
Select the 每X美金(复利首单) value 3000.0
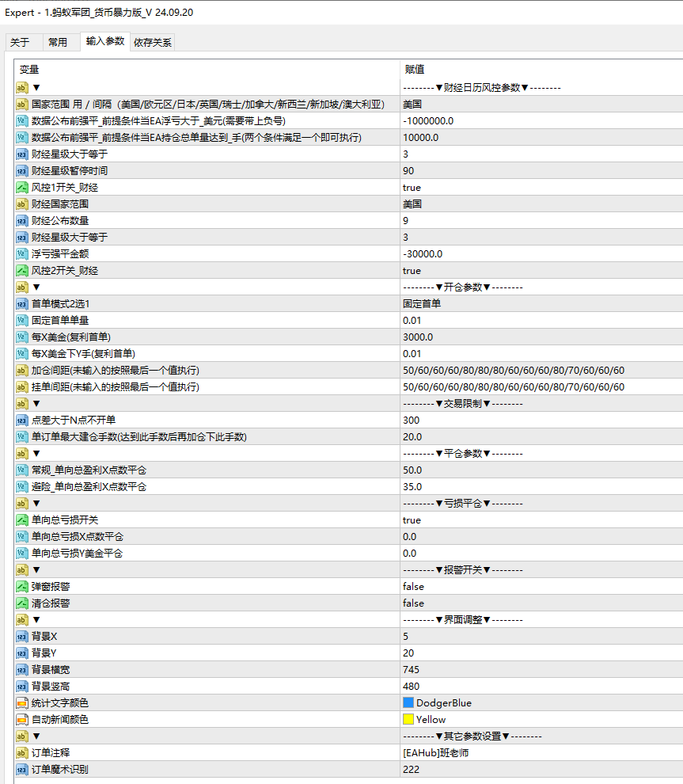point(418,337)
